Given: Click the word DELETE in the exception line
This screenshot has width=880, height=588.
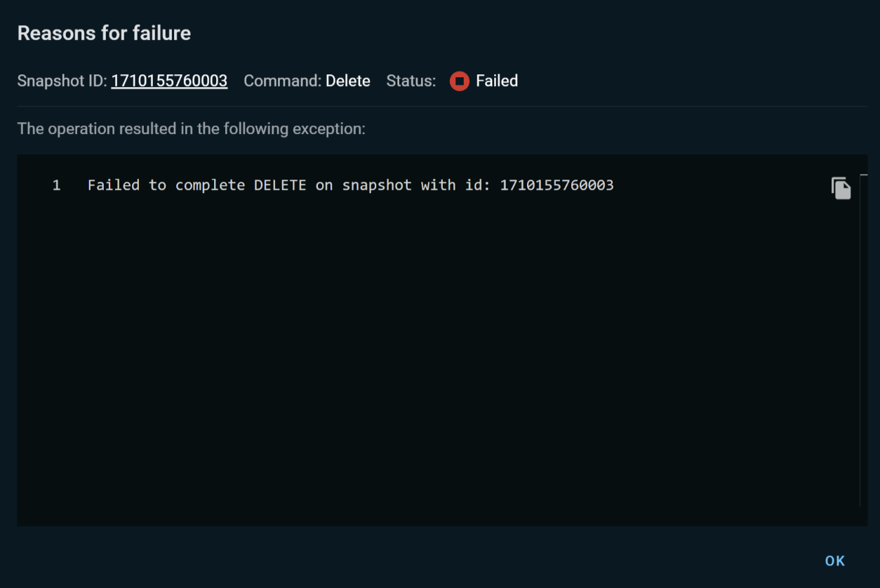Looking at the screenshot, I should 280,185.
